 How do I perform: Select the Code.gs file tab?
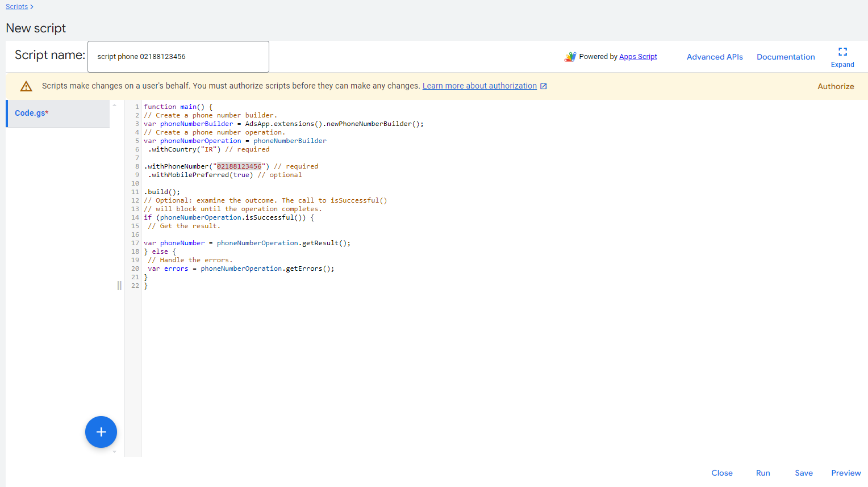(57, 114)
